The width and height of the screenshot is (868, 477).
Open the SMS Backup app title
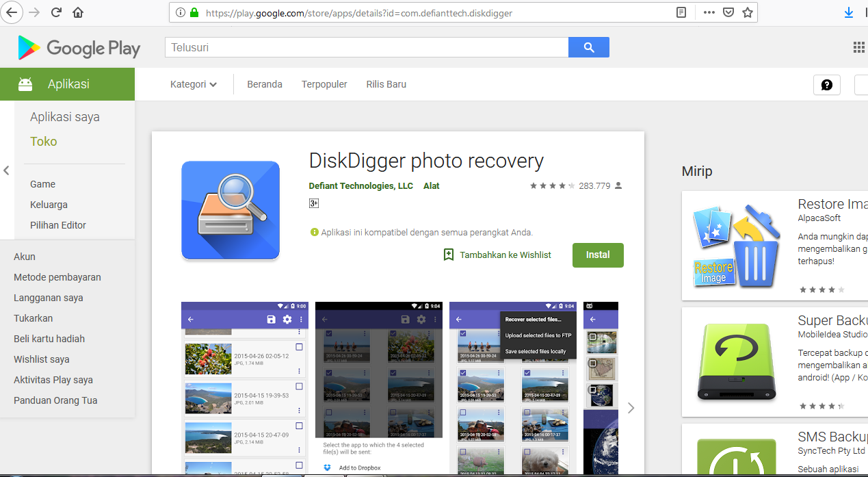[x=832, y=437]
